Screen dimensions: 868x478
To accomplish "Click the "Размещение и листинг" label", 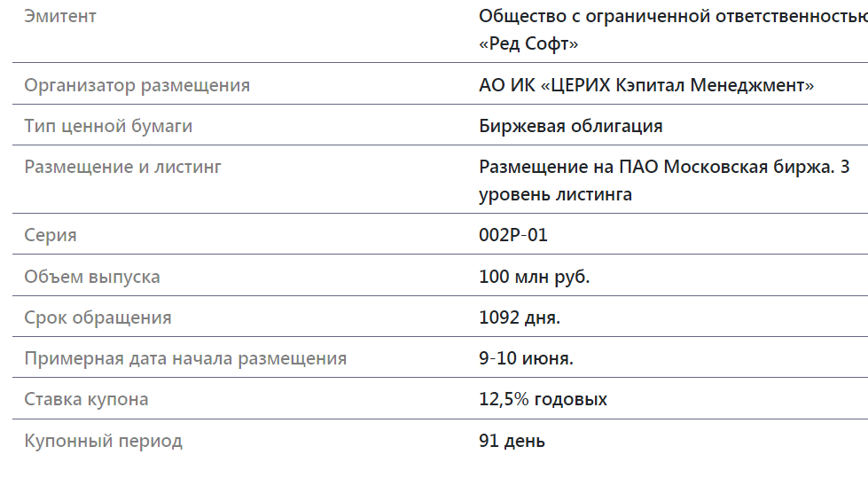I will coord(122,166).
